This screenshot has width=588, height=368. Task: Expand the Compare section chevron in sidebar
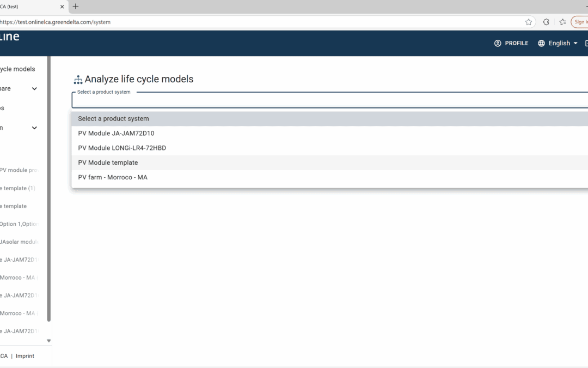(34, 89)
